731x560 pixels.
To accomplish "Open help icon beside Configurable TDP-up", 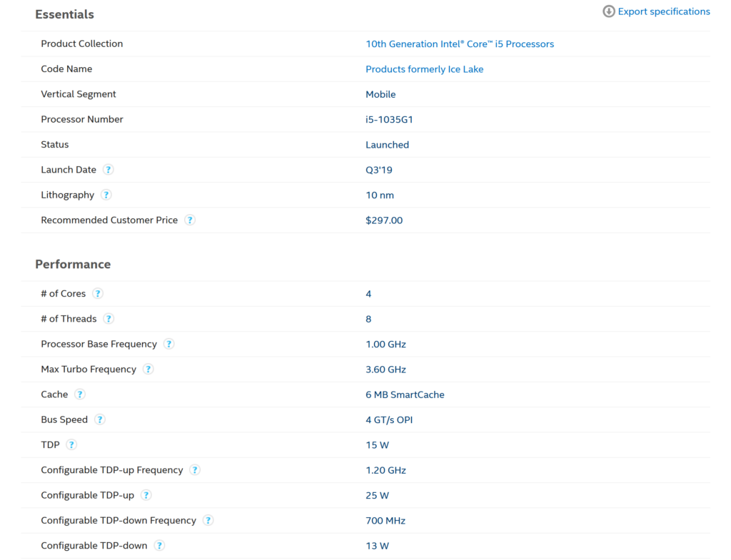I will 146,495.
